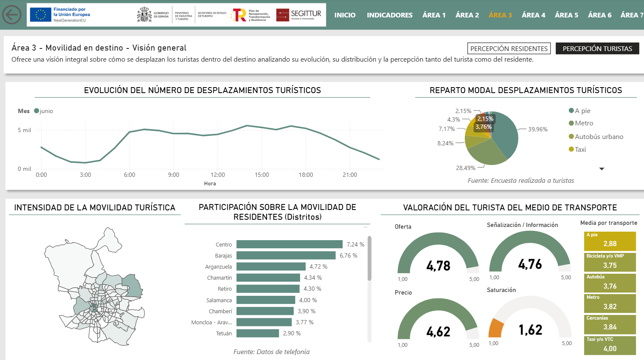Click the European Union flag logo
This screenshot has height=360, width=644.
(41, 15)
